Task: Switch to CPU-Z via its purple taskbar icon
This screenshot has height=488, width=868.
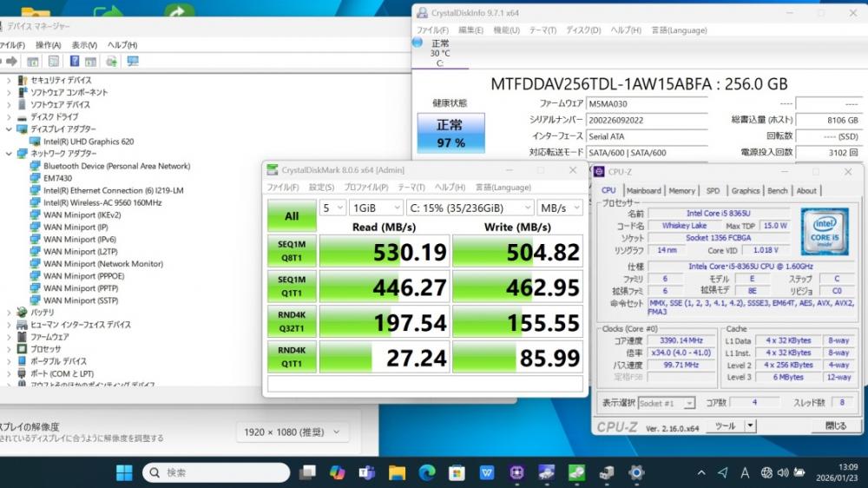Action: tap(516, 472)
